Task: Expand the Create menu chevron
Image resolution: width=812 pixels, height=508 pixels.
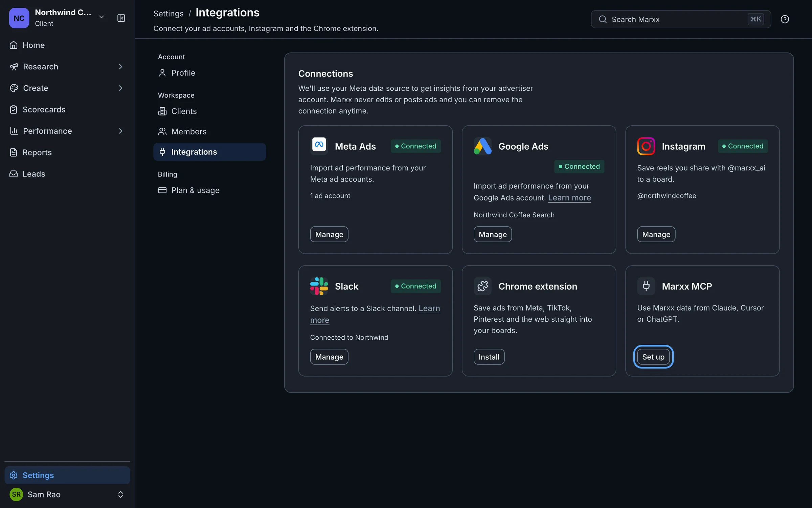Action: tap(120, 88)
